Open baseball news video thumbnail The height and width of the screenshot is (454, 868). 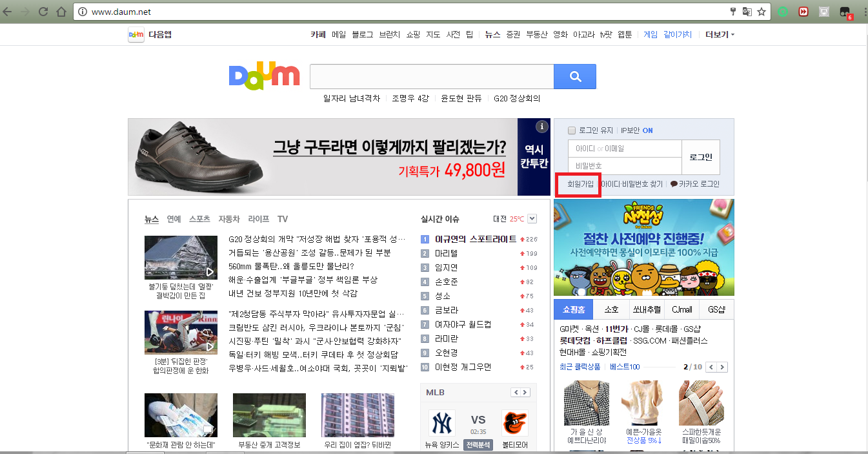coord(181,333)
